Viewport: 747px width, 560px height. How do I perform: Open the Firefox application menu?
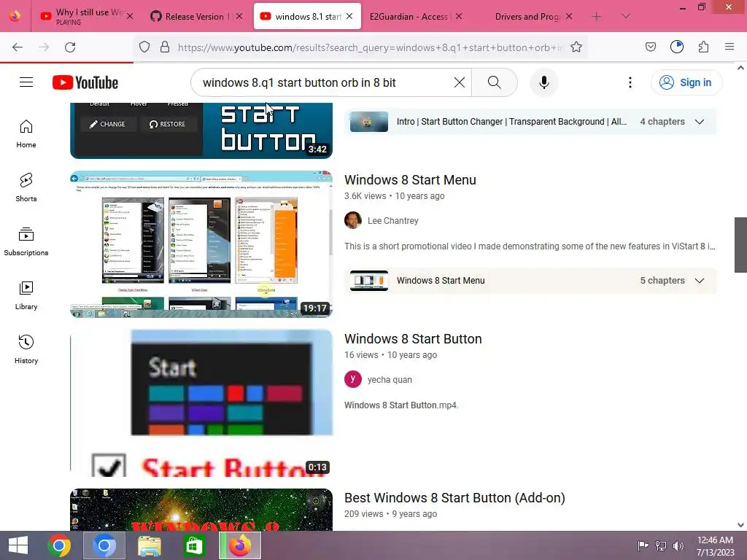click(x=729, y=47)
